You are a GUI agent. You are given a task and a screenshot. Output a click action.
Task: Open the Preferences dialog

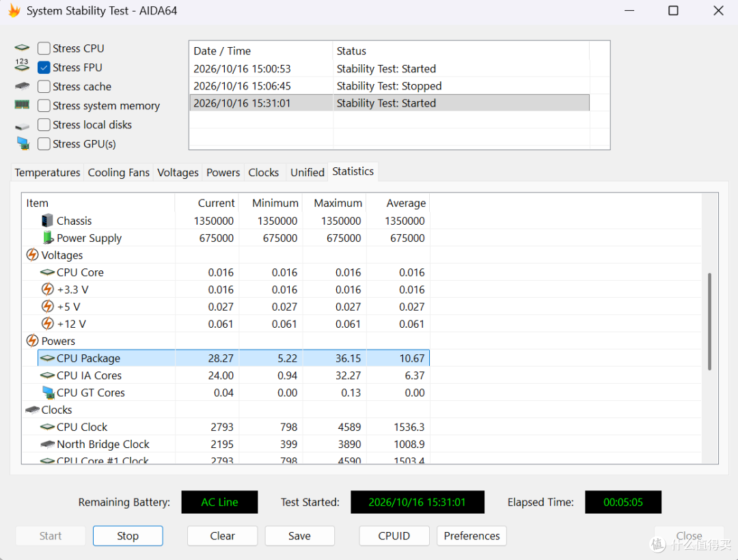(471, 536)
